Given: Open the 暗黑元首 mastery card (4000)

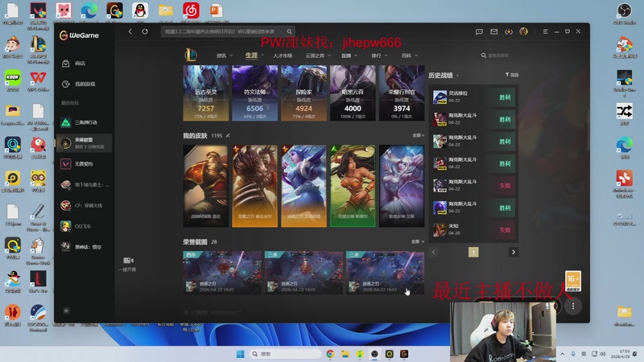Looking at the screenshot, I should [353, 93].
